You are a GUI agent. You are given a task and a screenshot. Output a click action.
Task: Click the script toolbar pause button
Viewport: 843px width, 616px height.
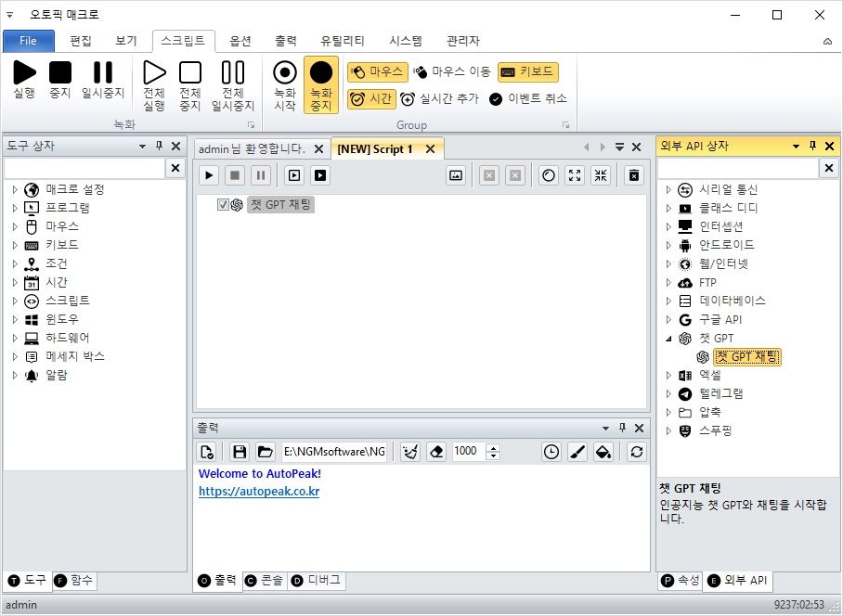[261, 175]
